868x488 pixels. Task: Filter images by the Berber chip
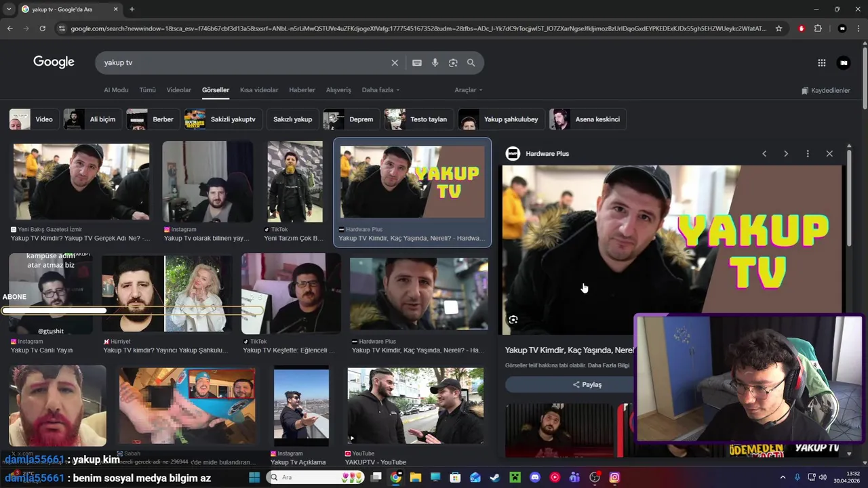pos(153,119)
